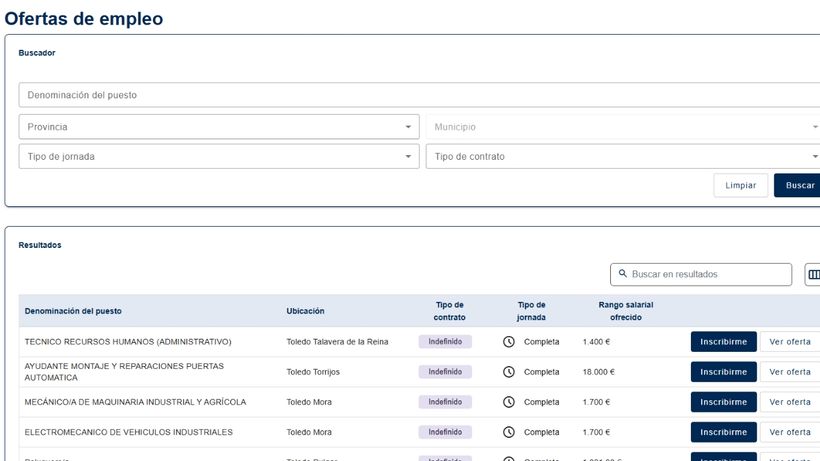Inscribirme for Tecnico Recursos Humanos job
Screen dimensions: 820x461
tap(723, 342)
